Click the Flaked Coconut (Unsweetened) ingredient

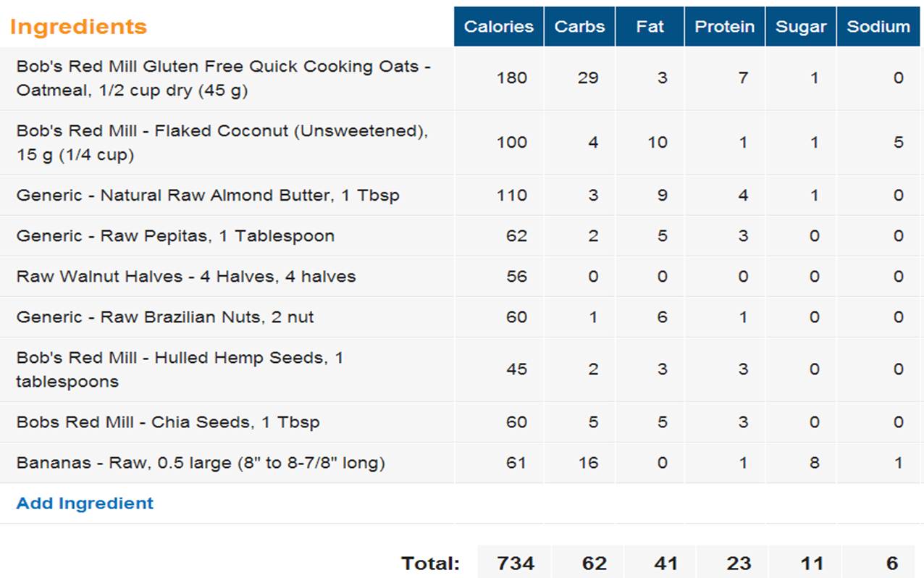pyautogui.click(x=222, y=143)
